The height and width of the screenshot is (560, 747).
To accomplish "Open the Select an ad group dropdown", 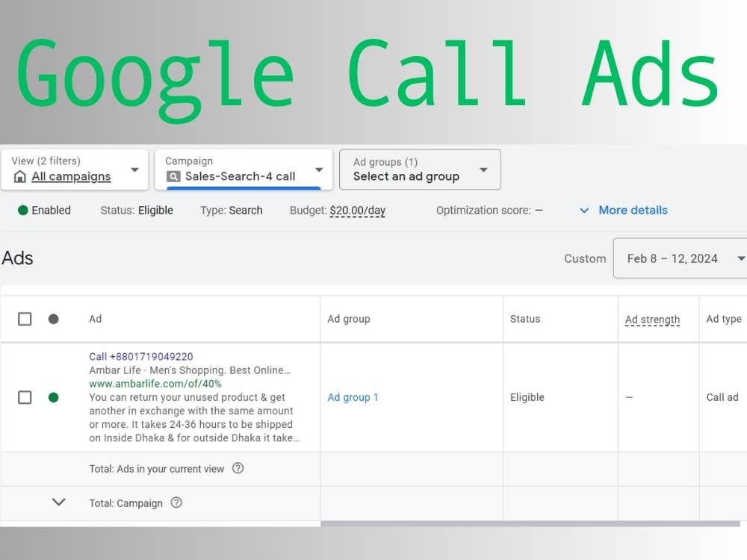I will click(483, 170).
